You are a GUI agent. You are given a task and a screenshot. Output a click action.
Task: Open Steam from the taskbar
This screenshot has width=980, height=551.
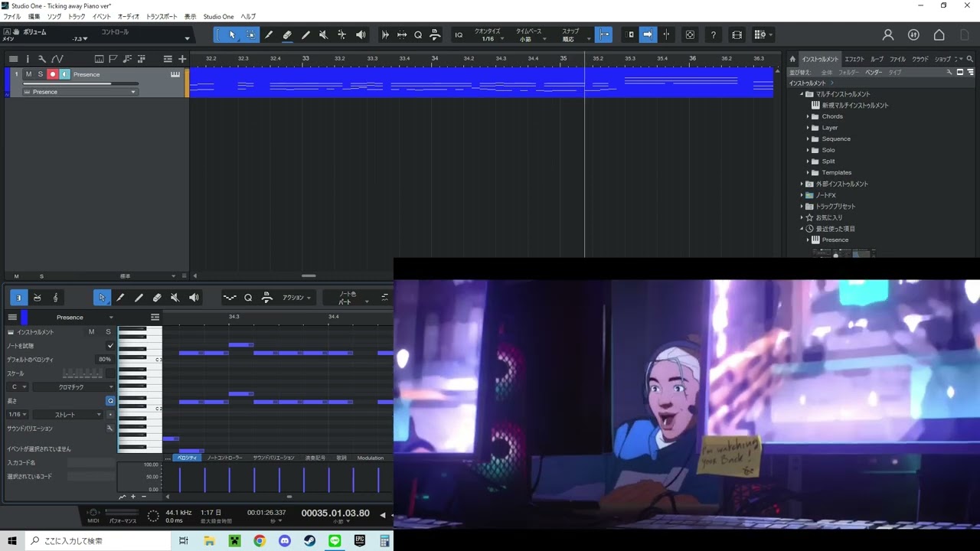pyautogui.click(x=309, y=540)
